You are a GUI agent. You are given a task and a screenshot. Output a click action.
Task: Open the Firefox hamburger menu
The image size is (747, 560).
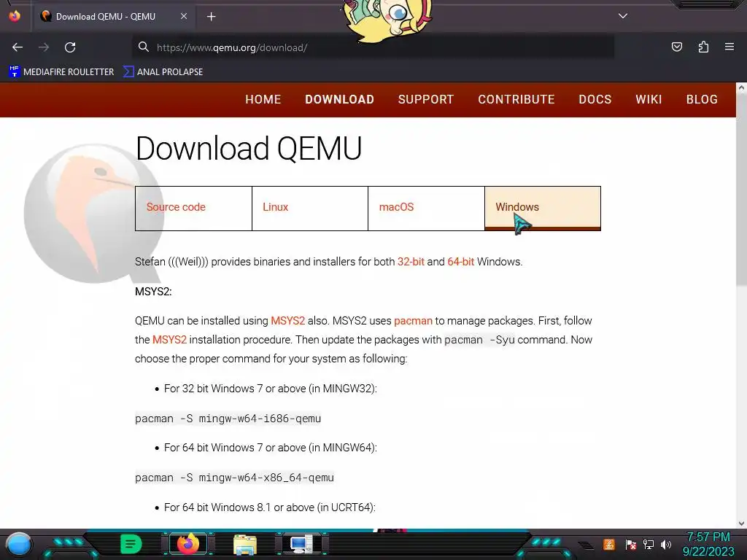pos(729,47)
